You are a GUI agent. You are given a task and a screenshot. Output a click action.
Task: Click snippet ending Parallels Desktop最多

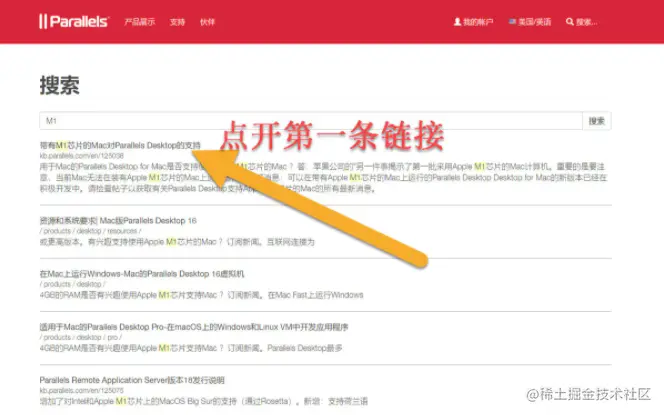click(x=191, y=348)
